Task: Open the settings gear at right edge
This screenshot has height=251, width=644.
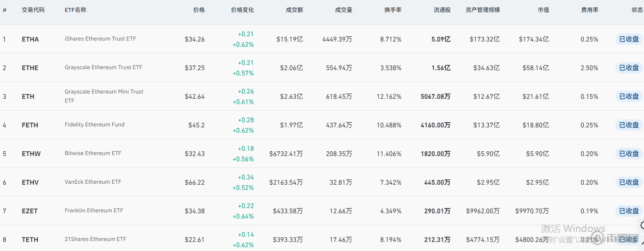Action: 641,225
